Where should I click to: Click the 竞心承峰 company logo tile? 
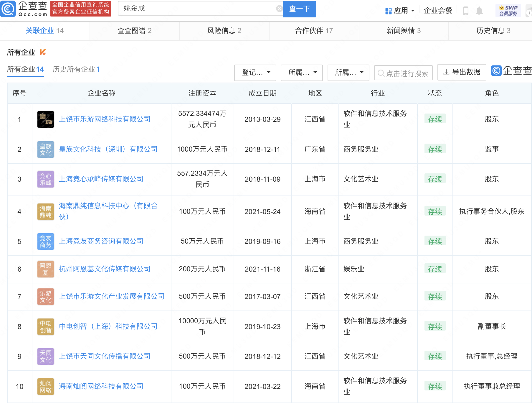click(46, 179)
